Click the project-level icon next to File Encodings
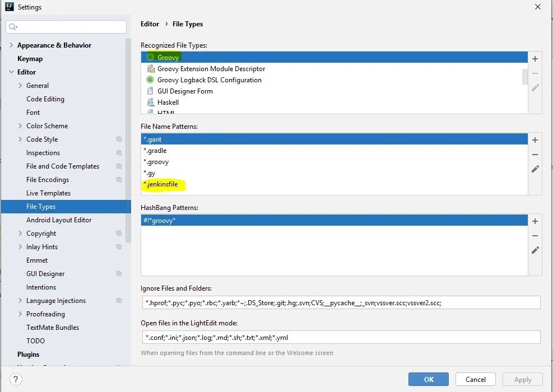 click(119, 179)
